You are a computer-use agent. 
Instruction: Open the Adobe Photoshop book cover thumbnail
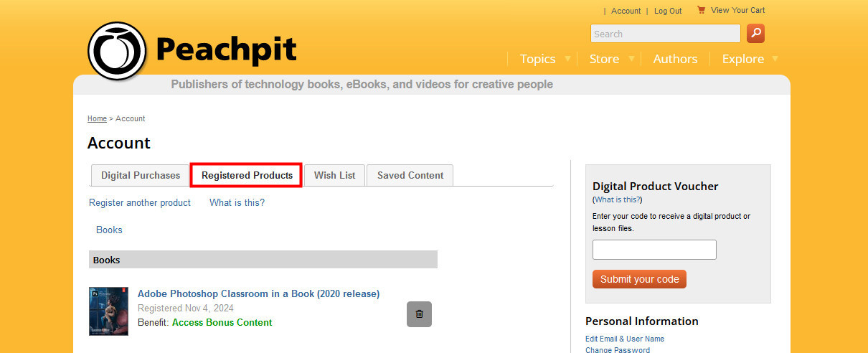tap(108, 311)
